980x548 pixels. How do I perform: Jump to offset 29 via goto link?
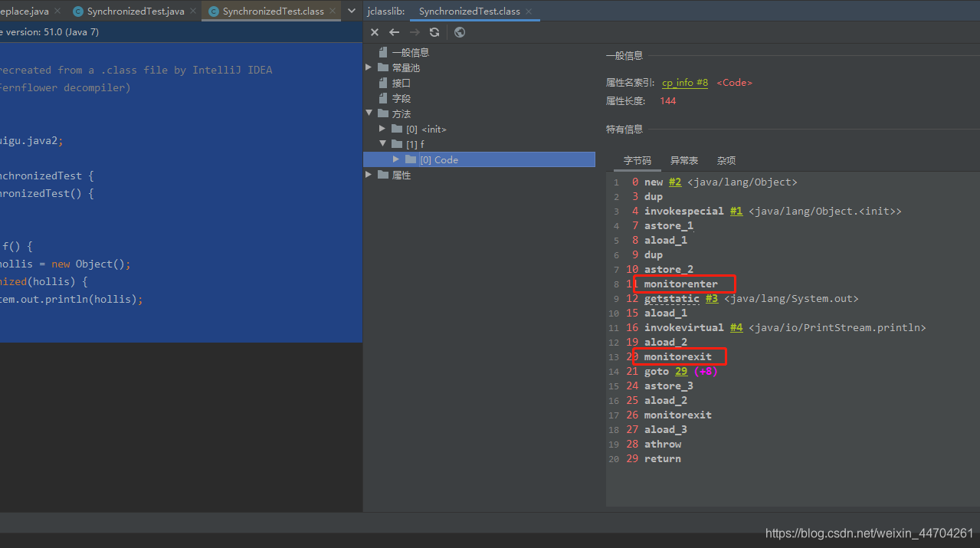681,371
